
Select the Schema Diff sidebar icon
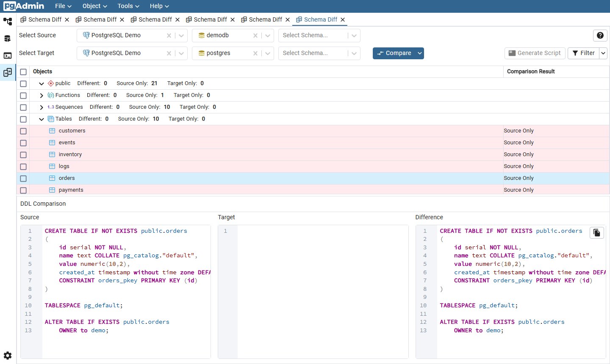pos(8,72)
